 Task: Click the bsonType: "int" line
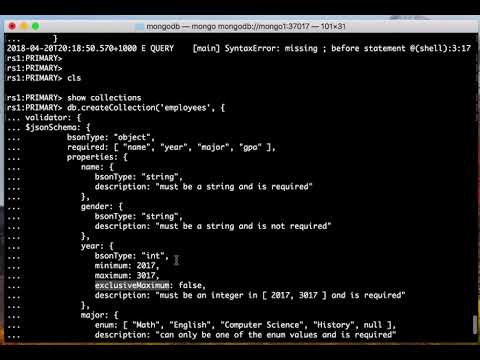coord(132,256)
